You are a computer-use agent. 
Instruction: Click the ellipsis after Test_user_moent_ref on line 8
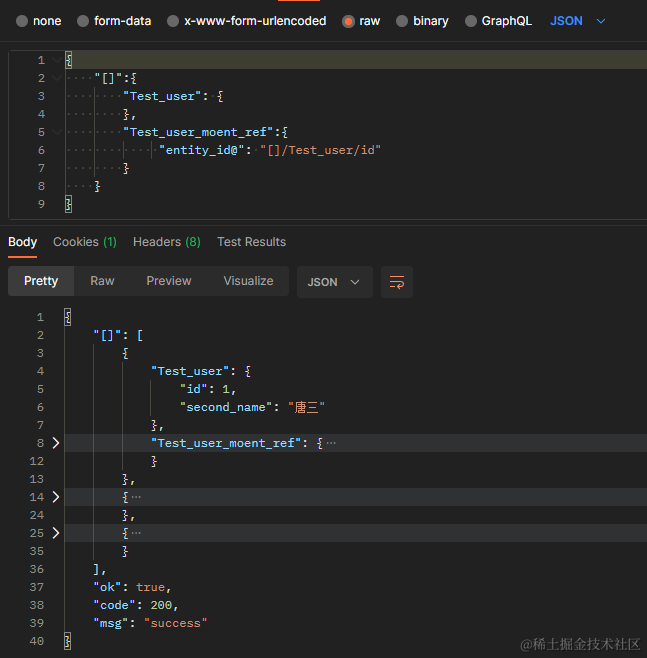331,443
